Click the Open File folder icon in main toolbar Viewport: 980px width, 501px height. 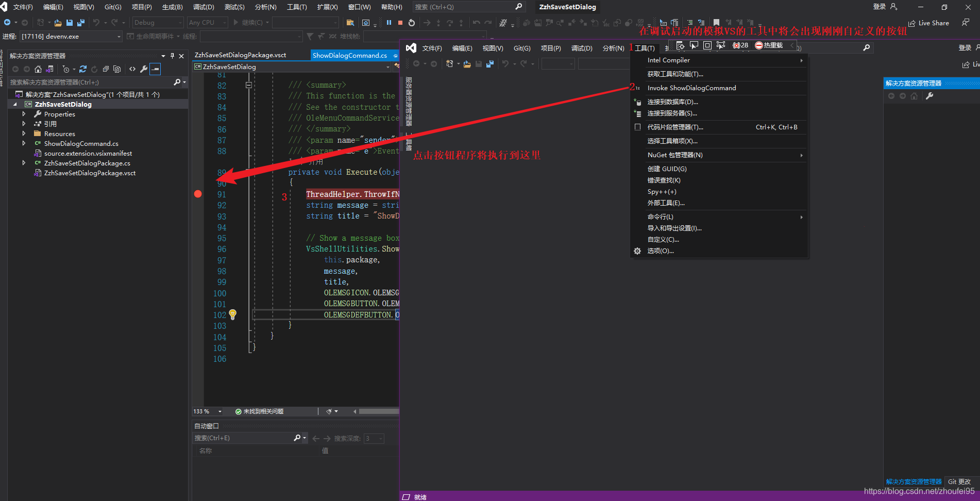(x=58, y=23)
